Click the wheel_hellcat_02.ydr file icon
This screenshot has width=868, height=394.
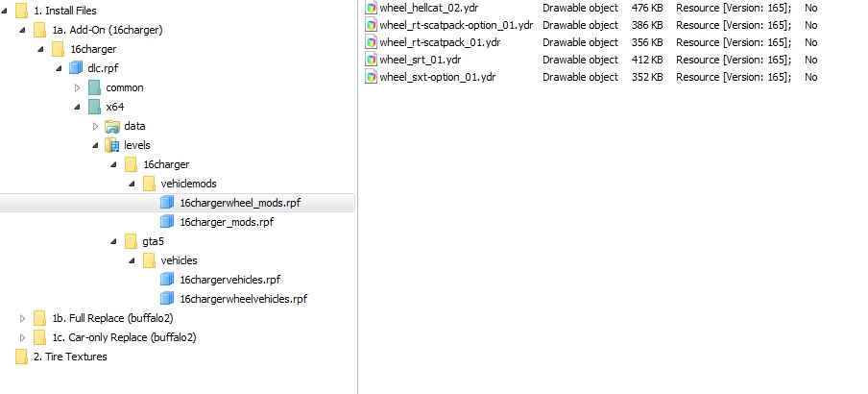(371, 8)
